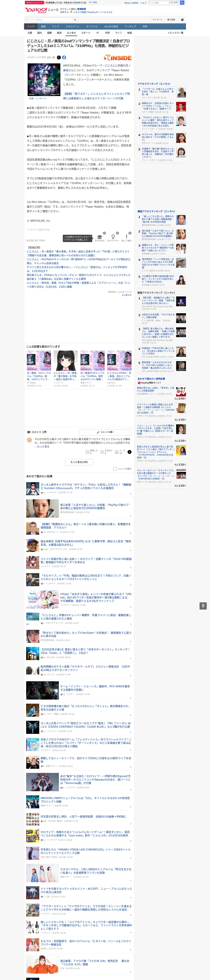The width and height of the screenshot is (210, 980).
Task: Click the commenter avatar icon
Action: (29, 440)
